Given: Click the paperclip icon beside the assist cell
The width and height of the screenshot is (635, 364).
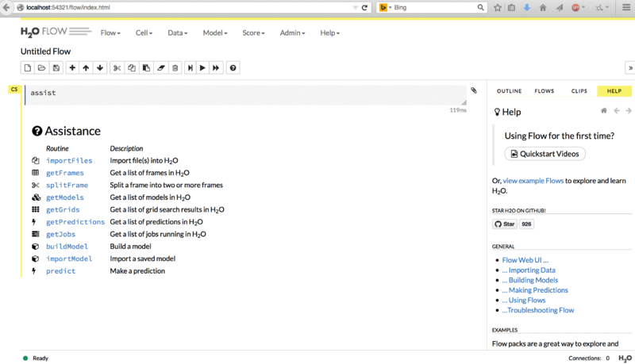Looking at the screenshot, I should (474, 90).
